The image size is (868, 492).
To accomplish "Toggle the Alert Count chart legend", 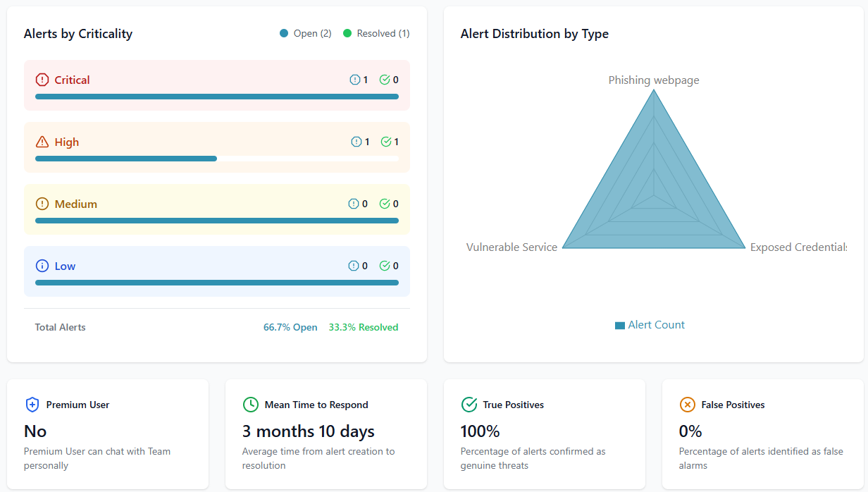I will coord(650,325).
